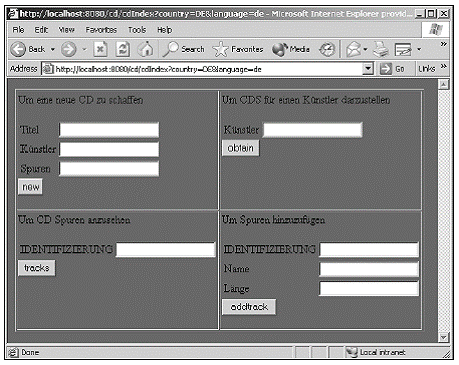
Task: Open the Media toolbar button
Action: (x=291, y=49)
